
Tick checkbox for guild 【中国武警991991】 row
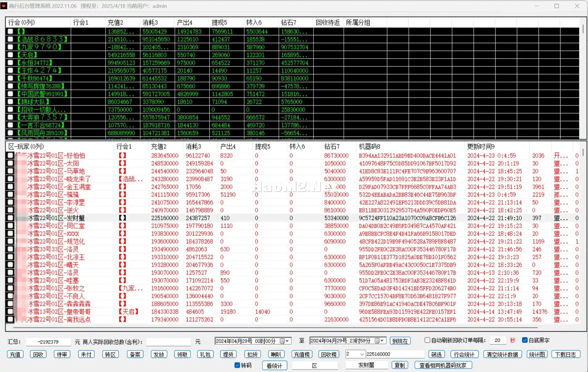click(10, 94)
